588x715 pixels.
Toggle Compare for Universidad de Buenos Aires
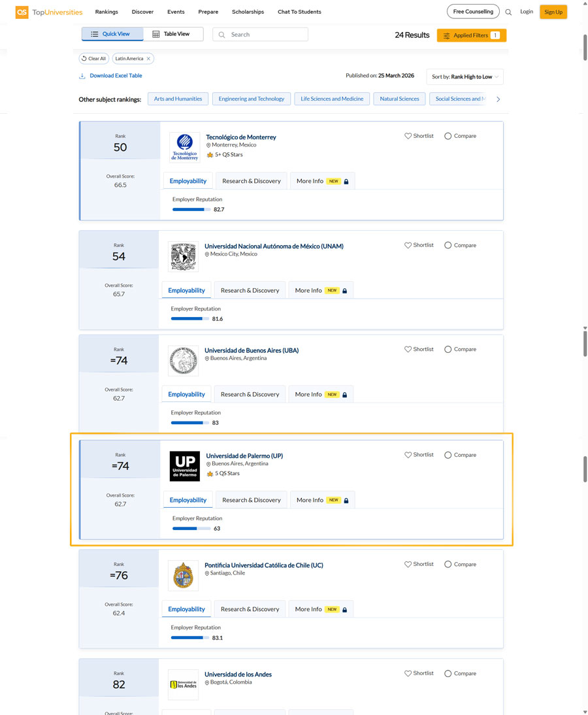(x=448, y=350)
